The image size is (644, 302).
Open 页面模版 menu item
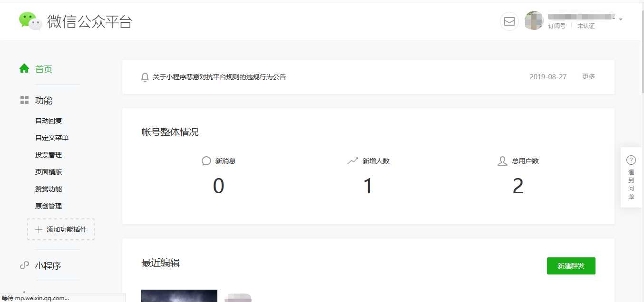[x=49, y=172]
